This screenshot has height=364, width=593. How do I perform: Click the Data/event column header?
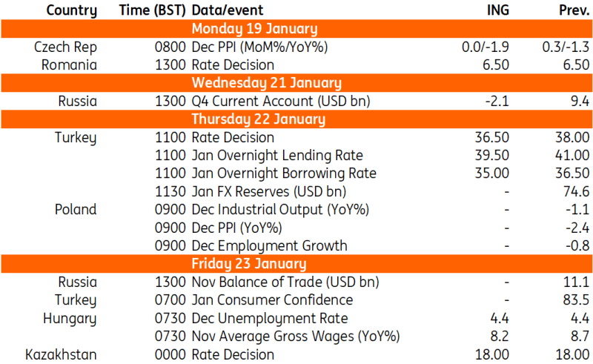coord(226,10)
